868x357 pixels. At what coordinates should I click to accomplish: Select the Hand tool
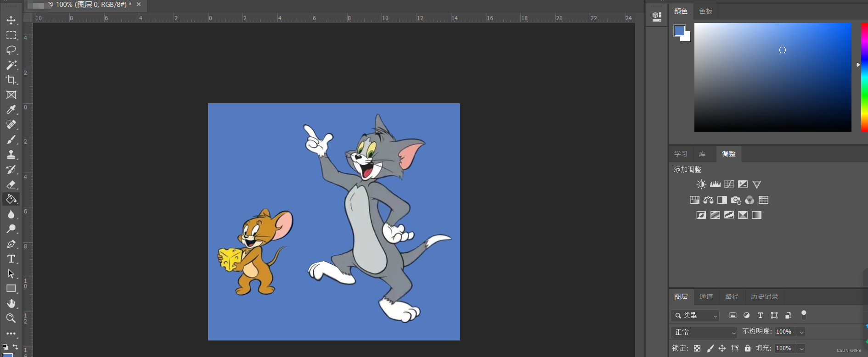click(11, 303)
